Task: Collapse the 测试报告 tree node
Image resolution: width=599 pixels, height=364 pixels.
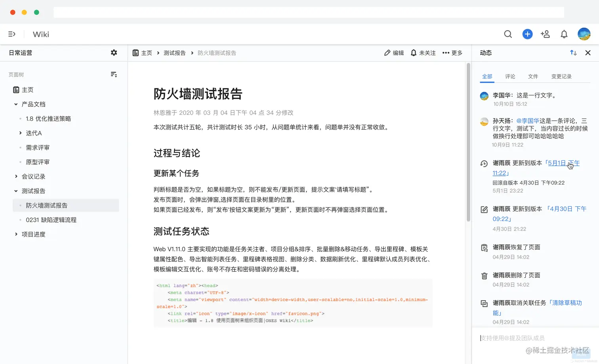Action: point(16,191)
